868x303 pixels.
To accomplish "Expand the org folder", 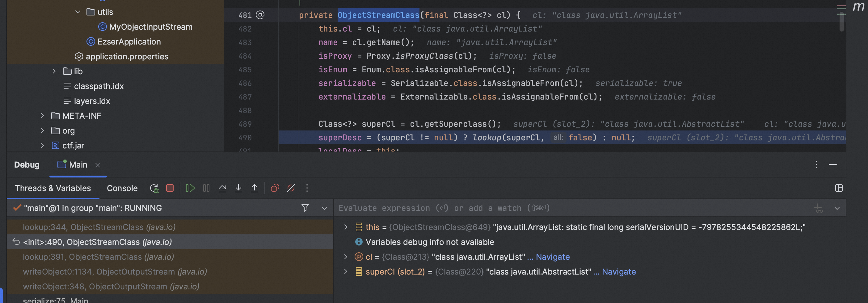I will pyautogui.click(x=42, y=130).
